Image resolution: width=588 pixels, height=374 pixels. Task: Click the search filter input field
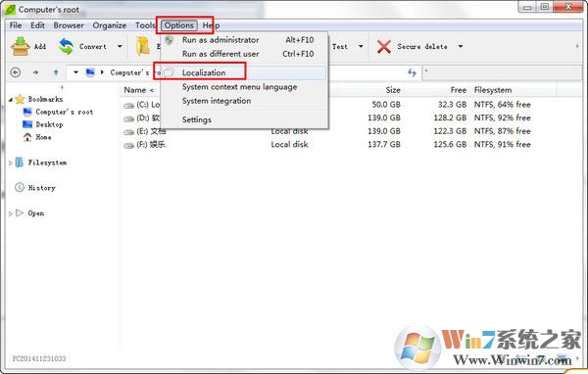502,72
